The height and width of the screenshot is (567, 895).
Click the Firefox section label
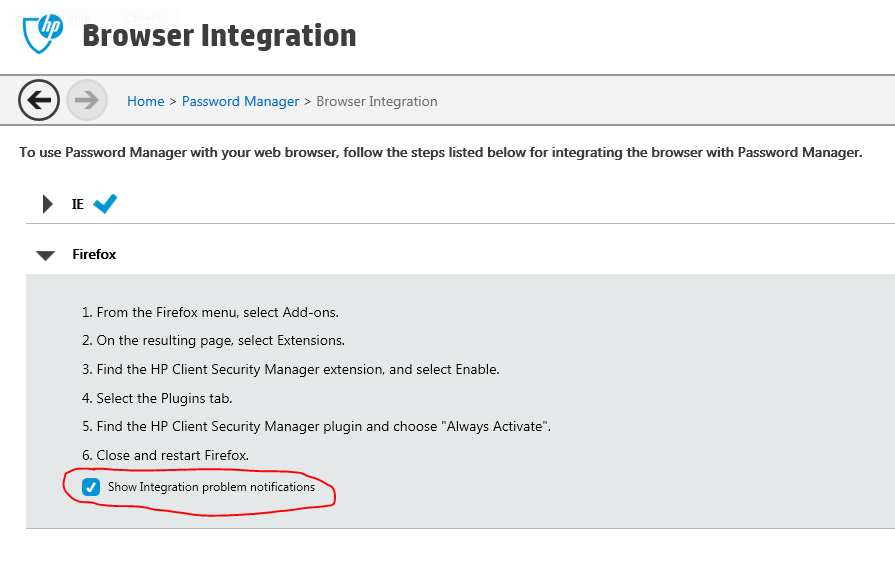coord(94,254)
